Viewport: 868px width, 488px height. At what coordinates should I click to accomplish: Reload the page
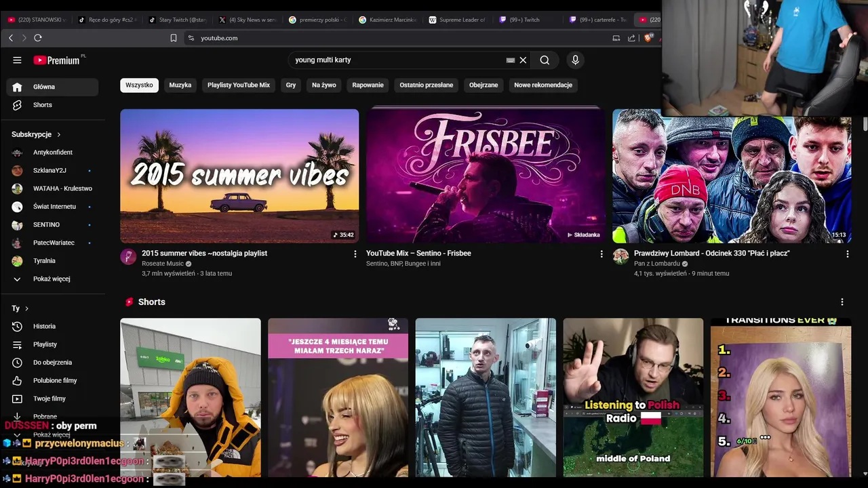point(38,38)
